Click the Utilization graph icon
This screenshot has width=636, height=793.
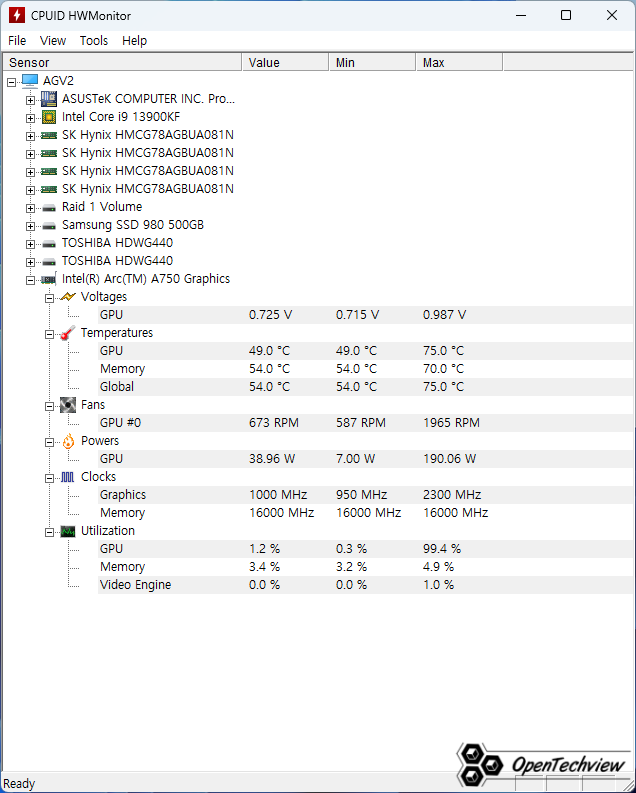68,531
